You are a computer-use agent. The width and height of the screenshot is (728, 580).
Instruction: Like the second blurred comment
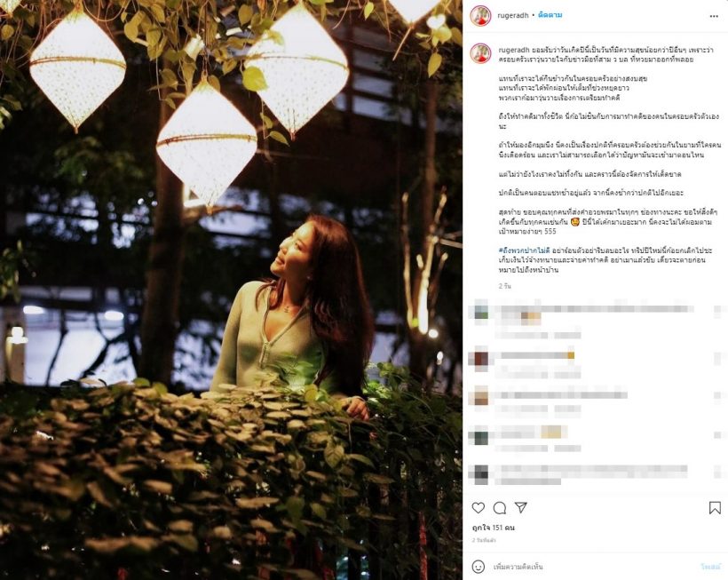click(x=719, y=358)
